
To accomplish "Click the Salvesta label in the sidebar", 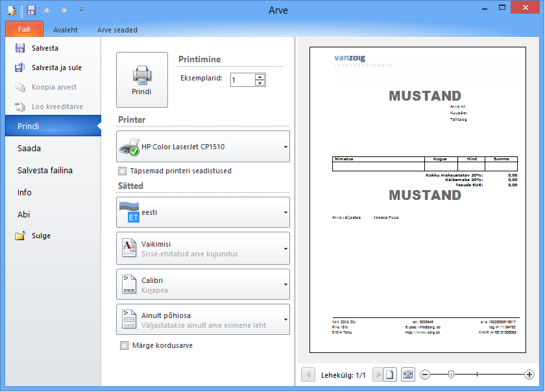I will (45, 48).
